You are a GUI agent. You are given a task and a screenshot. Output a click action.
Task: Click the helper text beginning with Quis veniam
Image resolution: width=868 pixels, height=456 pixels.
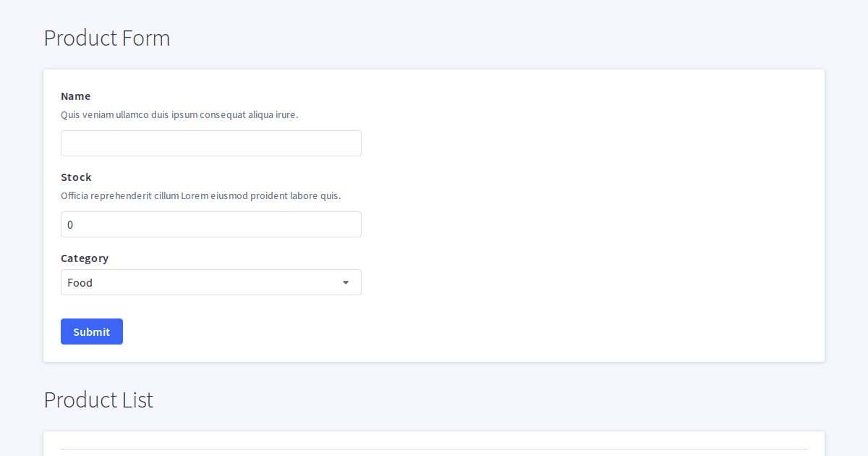tap(179, 114)
